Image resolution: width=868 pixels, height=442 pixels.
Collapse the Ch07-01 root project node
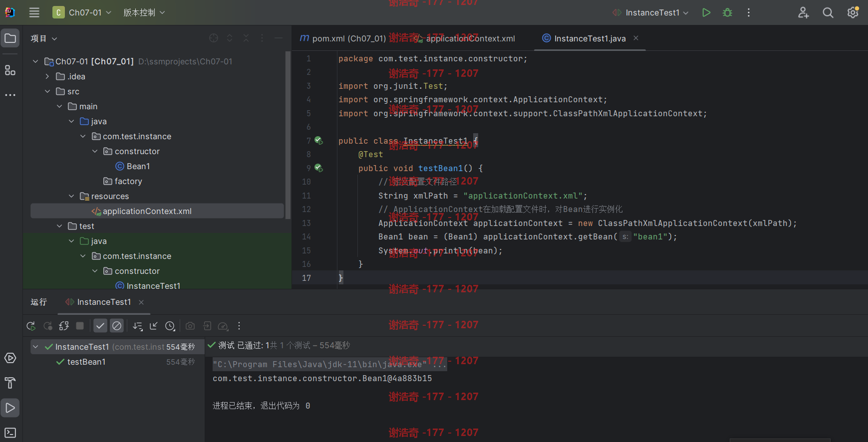point(35,61)
